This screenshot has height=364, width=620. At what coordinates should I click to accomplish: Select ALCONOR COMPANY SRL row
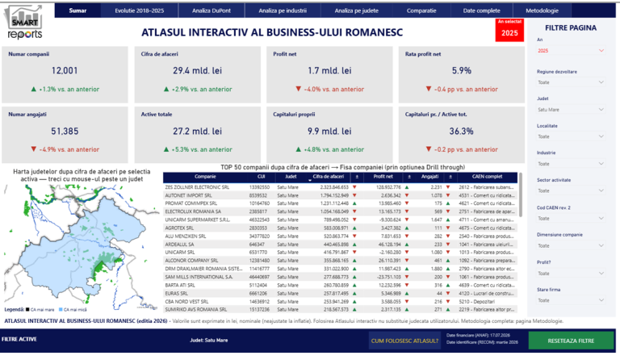[340, 261]
